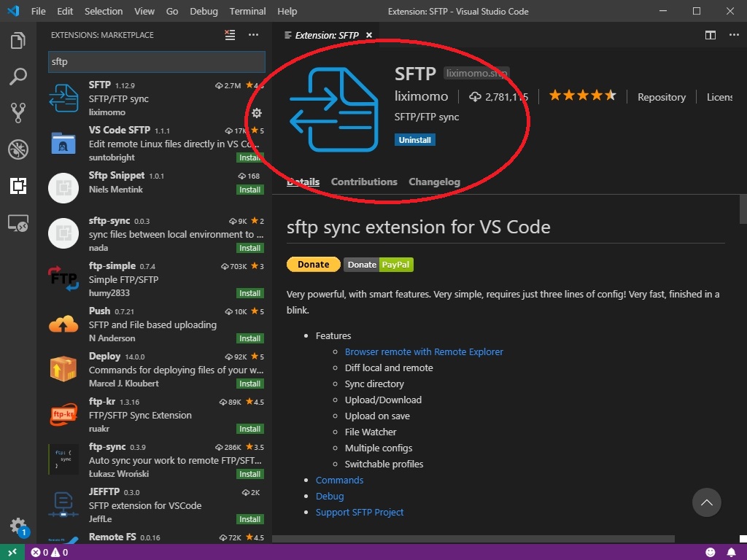Select the ftp-simple extension icon
This screenshot has width=747, height=560.
tap(63, 279)
